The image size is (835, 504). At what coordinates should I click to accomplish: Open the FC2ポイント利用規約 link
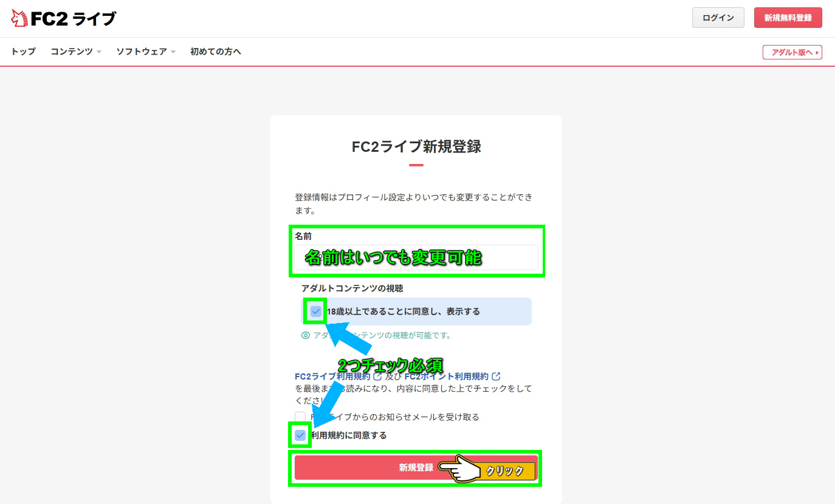pos(446,376)
